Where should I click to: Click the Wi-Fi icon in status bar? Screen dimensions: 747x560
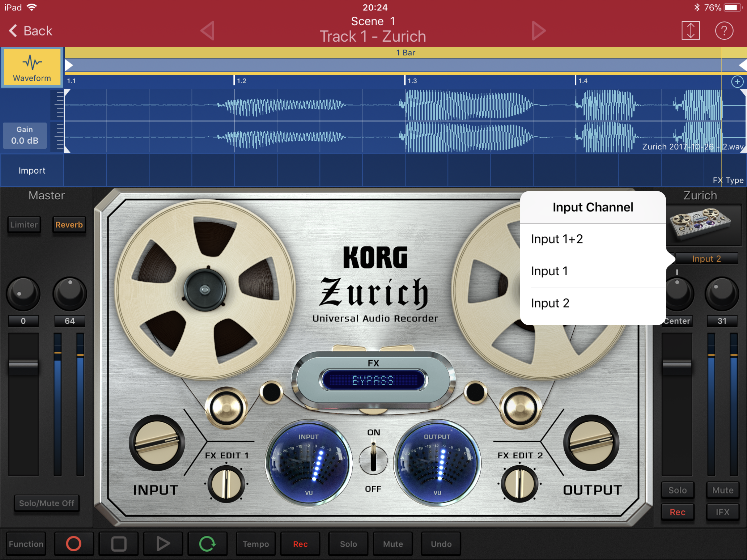[32, 7]
